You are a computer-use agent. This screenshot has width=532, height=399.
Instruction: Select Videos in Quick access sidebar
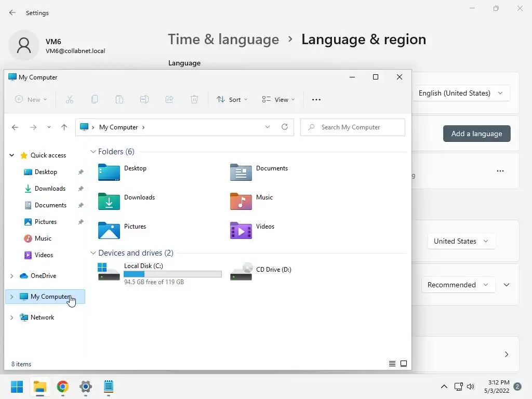(x=44, y=255)
